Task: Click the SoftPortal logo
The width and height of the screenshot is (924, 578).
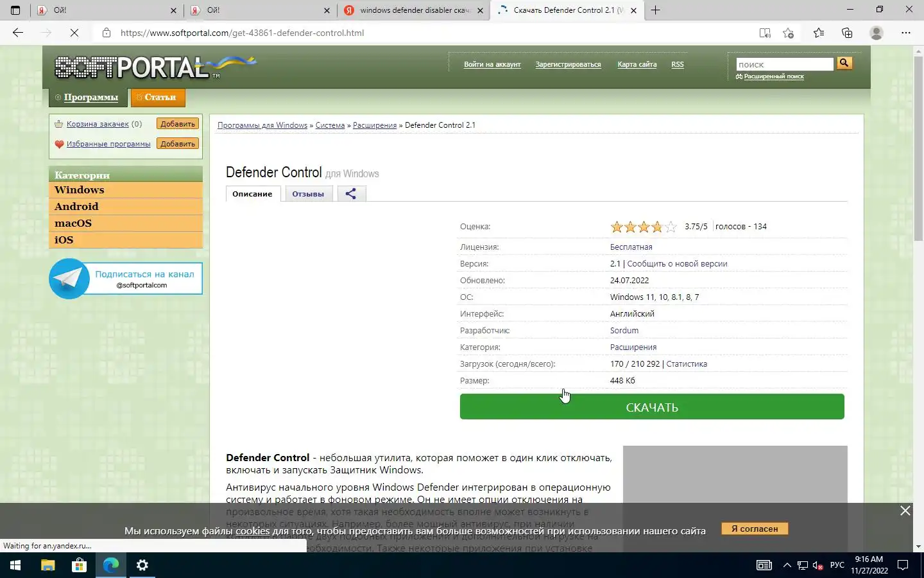Action: point(155,67)
